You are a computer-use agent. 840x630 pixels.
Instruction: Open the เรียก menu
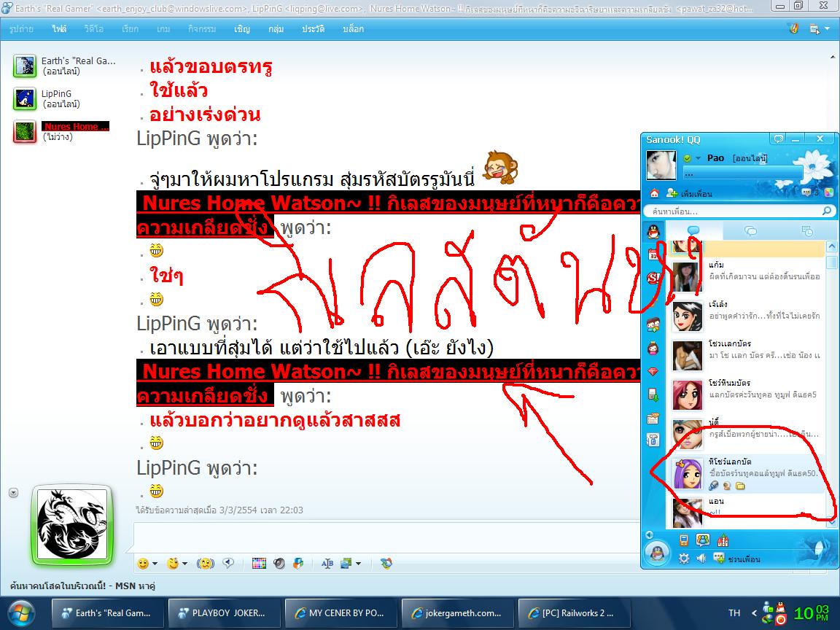[130, 29]
